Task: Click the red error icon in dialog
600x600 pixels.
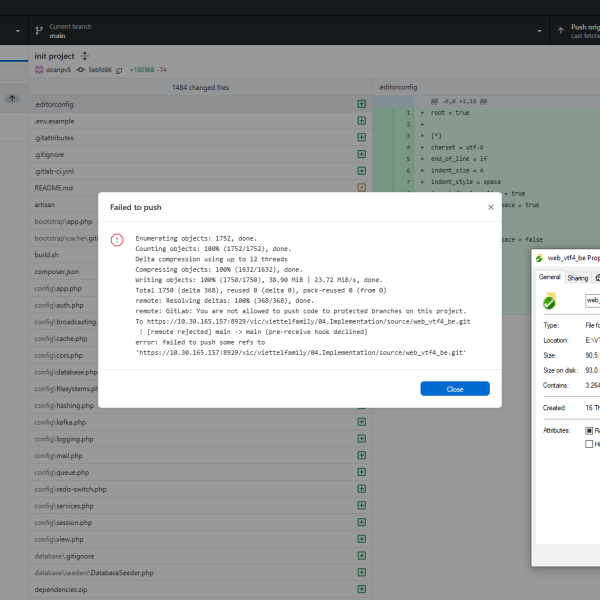Action: 117,240
